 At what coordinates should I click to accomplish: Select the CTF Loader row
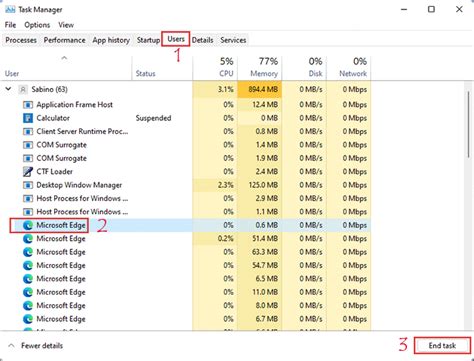(186, 172)
